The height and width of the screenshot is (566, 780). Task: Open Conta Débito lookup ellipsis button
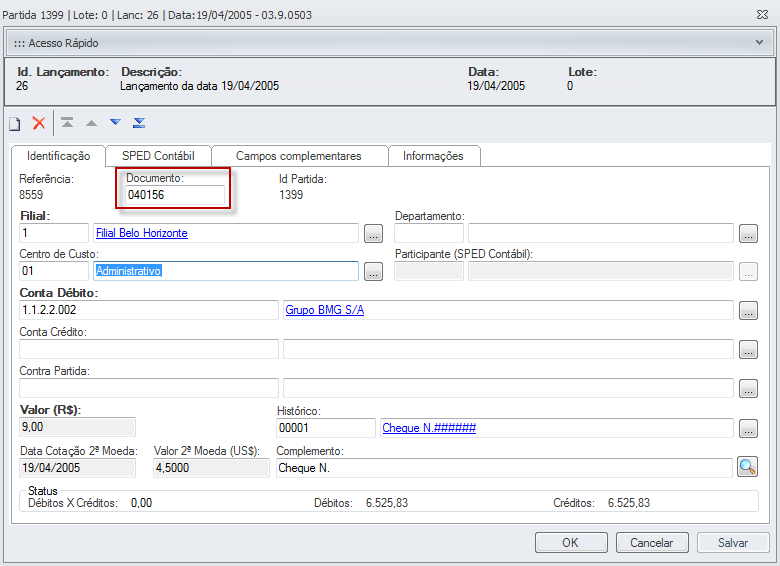tap(748, 310)
